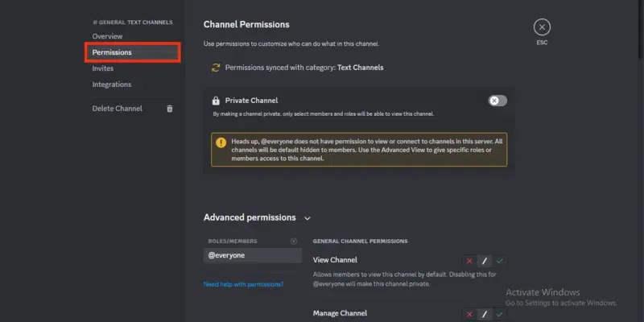Set View Channel to neutral slash

485,261
